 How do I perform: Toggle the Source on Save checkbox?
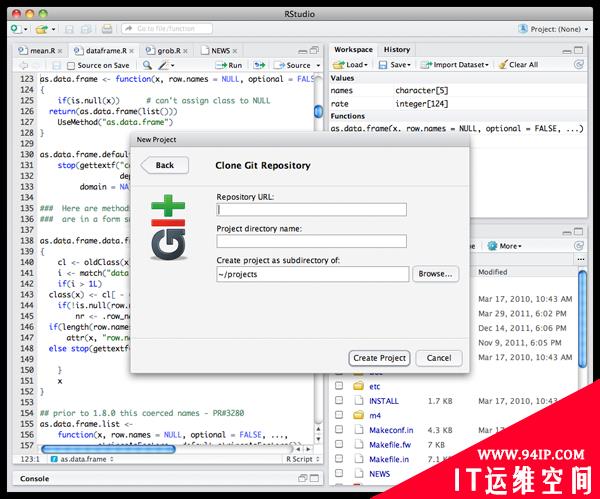point(71,65)
